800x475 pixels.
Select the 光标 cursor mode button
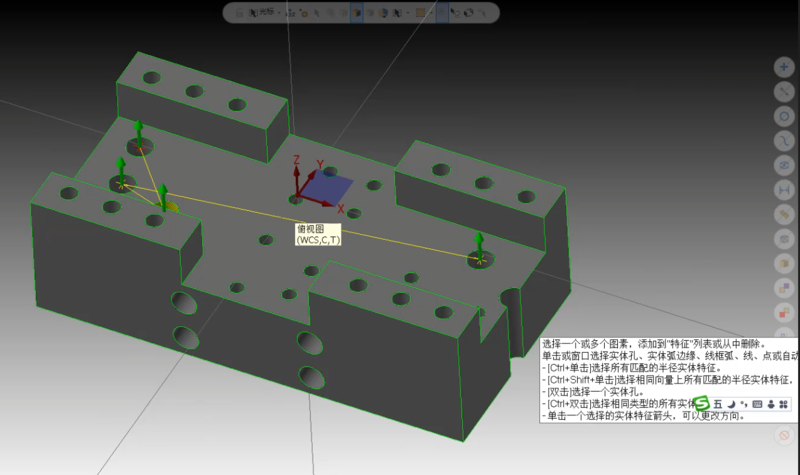point(262,12)
